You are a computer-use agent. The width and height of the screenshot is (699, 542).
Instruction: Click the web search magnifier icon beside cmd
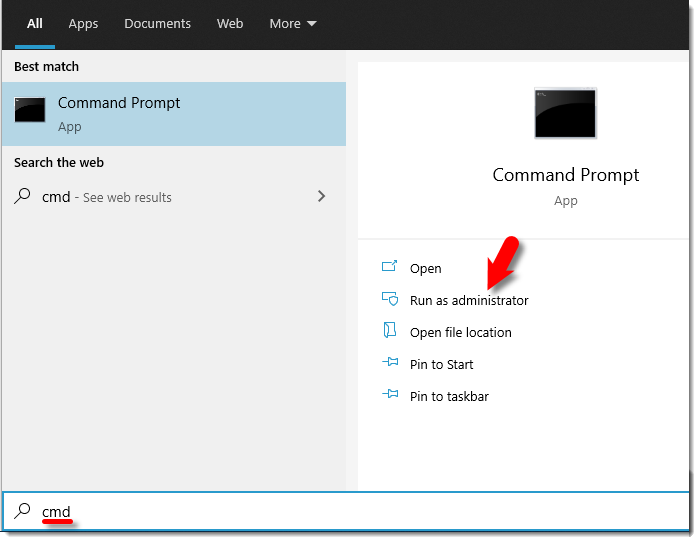(23, 197)
